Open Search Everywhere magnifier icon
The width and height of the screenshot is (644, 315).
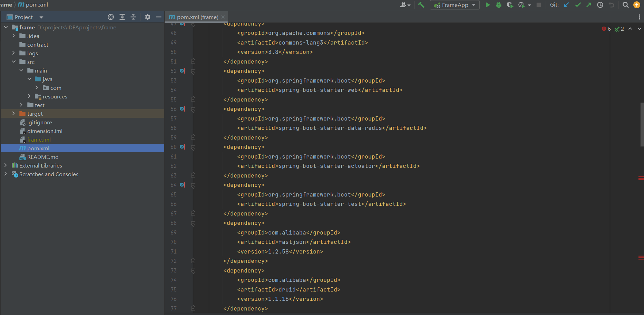coord(625,5)
